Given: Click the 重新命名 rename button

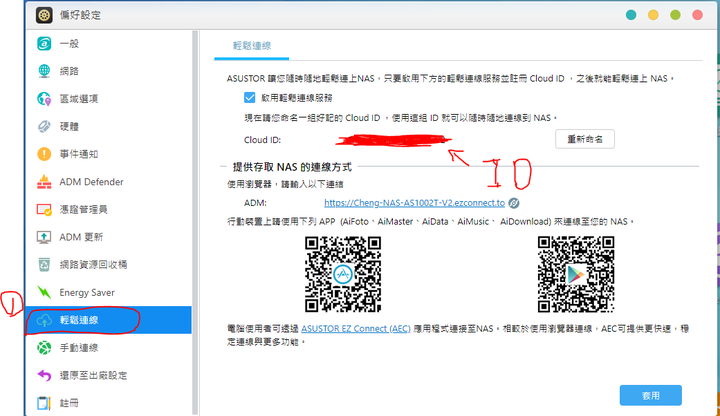Looking at the screenshot, I should 585,139.
